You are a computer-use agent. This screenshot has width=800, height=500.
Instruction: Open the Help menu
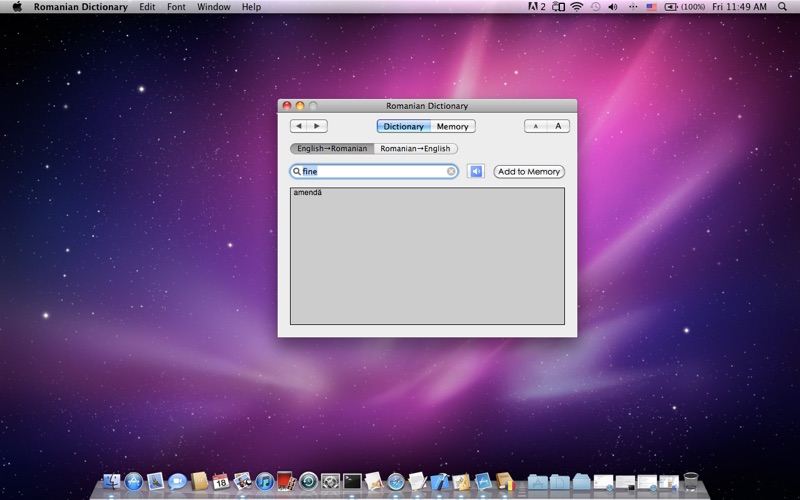click(x=252, y=7)
